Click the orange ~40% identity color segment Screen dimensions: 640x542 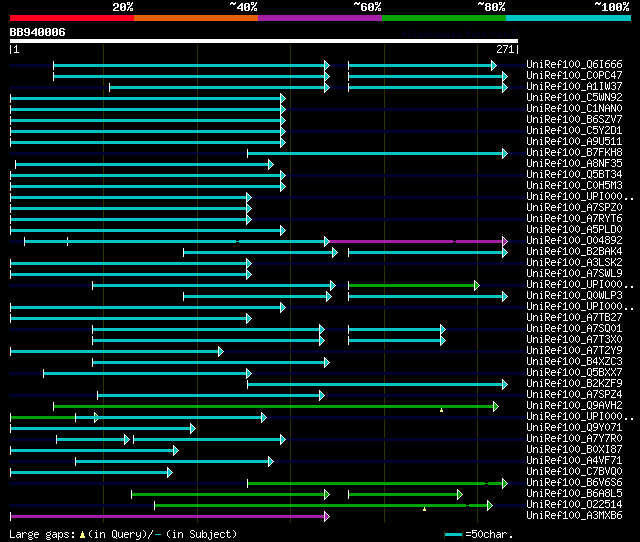(x=195, y=18)
